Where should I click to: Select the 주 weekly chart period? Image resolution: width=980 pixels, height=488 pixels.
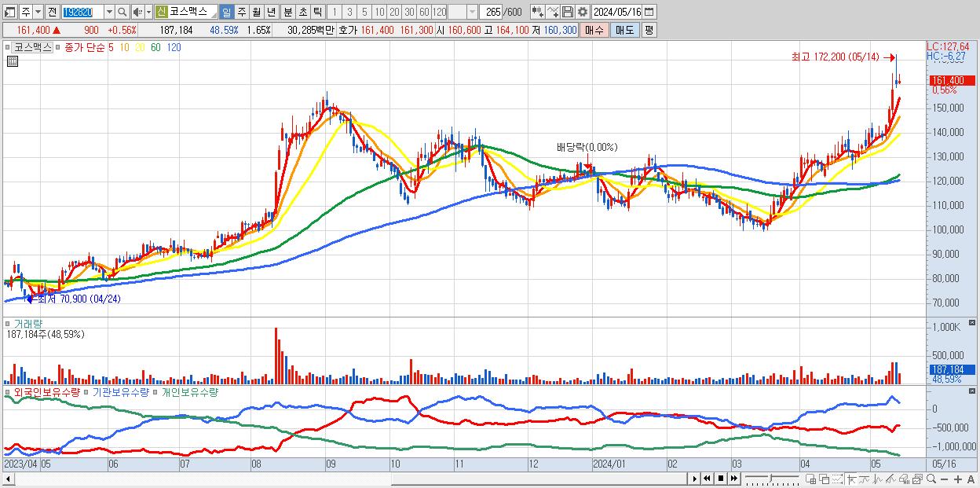[241, 13]
